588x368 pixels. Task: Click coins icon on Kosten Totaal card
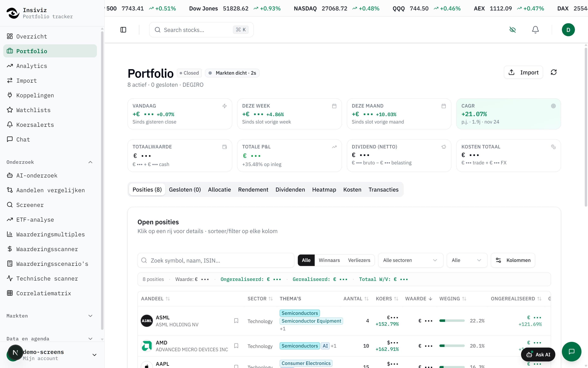pos(553,147)
